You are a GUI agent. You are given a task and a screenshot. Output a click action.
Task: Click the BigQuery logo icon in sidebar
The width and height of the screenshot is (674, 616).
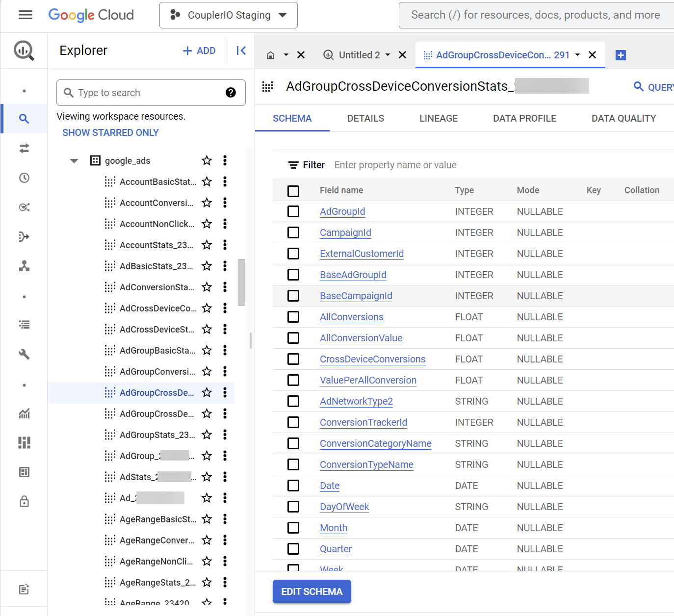coord(24,51)
